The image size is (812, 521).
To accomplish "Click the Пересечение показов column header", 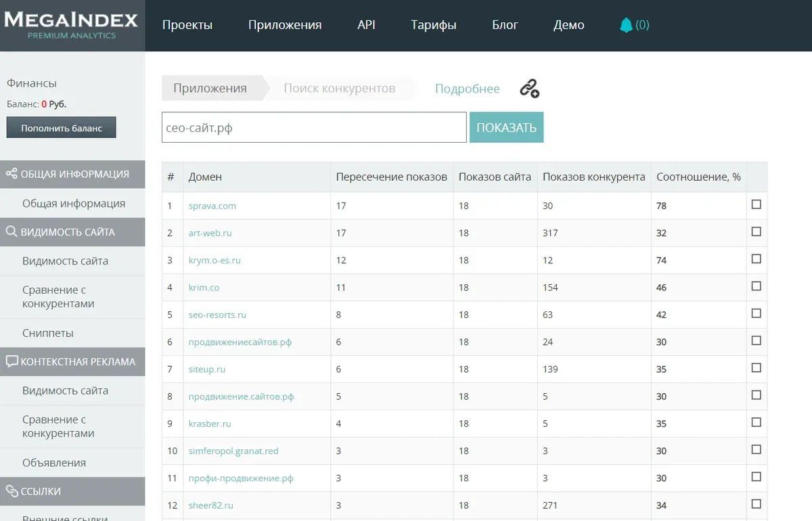I will pyautogui.click(x=392, y=177).
